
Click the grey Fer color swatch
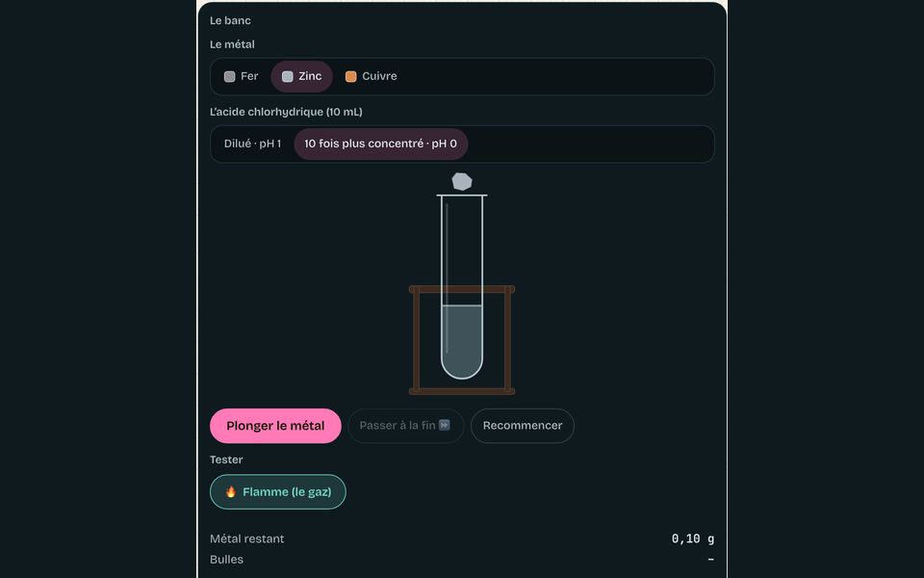point(230,77)
